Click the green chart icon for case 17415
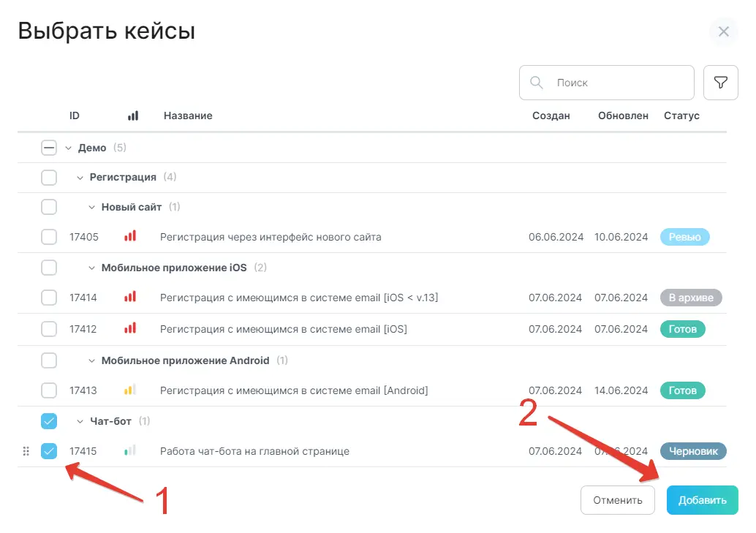The width and height of the screenshot is (756, 533). pos(130,451)
